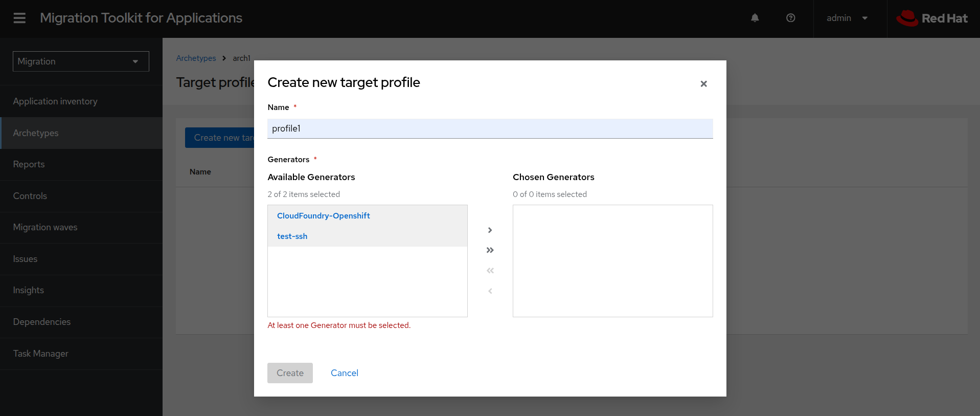
Task: Click the Create button
Action: (290, 373)
